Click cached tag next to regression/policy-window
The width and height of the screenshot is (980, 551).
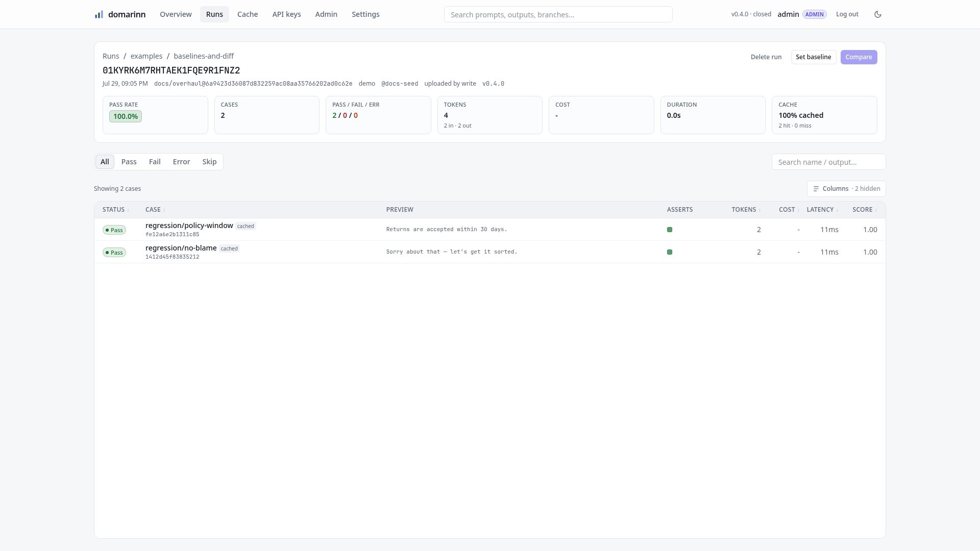click(x=246, y=226)
